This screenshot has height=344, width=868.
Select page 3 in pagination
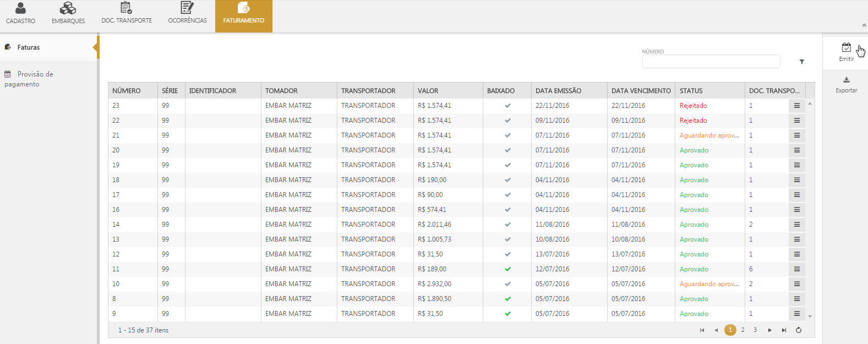click(755, 330)
